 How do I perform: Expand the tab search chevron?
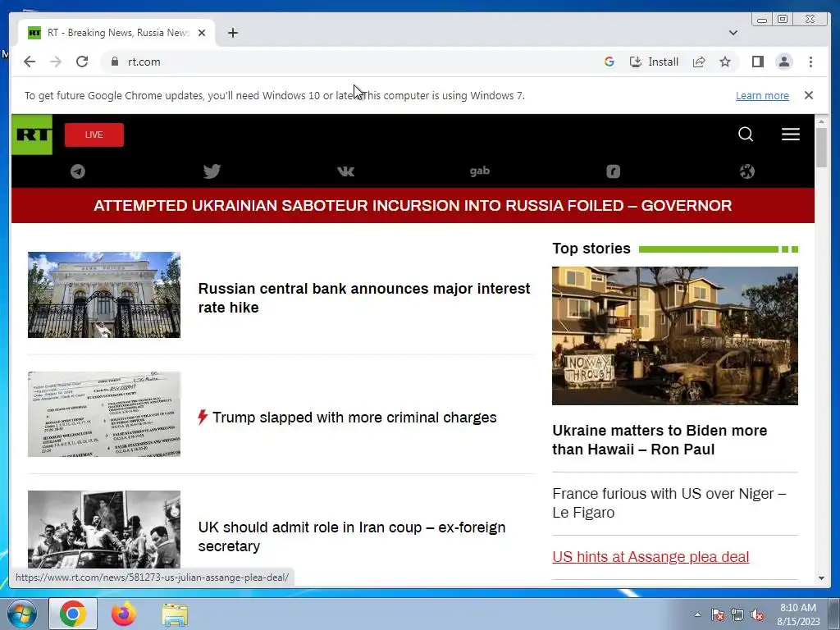coord(733,33)
